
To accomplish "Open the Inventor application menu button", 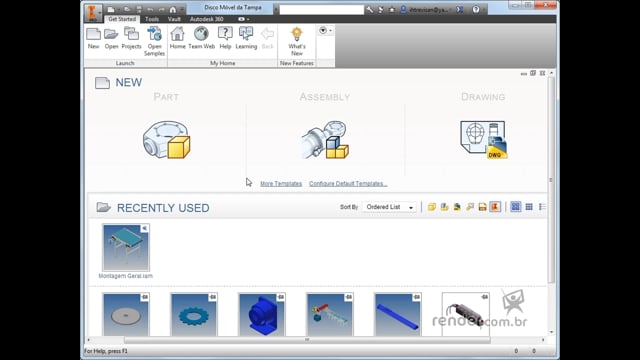I will coord(93,12).
